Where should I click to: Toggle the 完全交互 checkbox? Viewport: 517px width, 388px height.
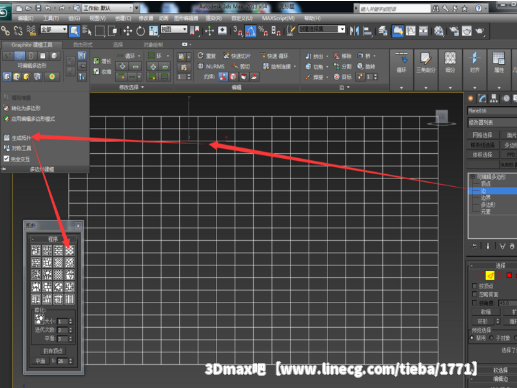tap(6, 159)
